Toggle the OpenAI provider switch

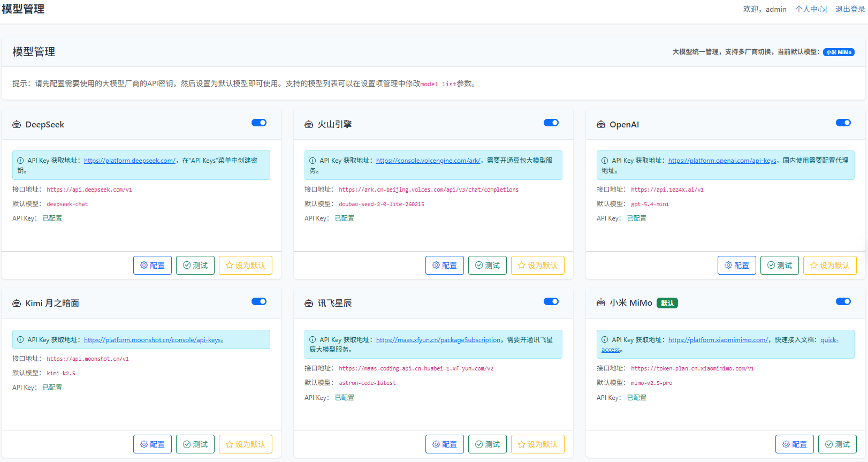pyautogui.click(x=843, y=123)
